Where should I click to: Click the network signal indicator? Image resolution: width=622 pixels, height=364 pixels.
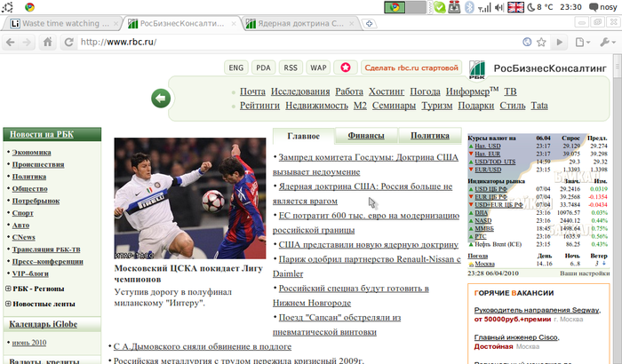484,7
